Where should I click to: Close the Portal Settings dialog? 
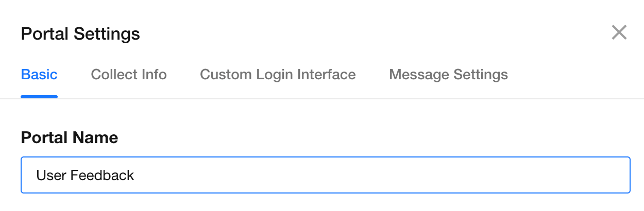click(x=619, y=32)
